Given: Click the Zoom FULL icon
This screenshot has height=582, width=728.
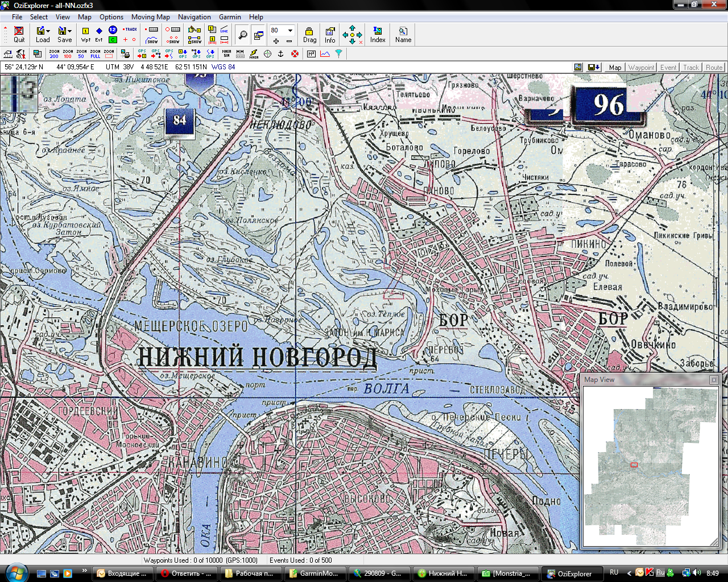Looking at the screenshot, I should 95,54.
